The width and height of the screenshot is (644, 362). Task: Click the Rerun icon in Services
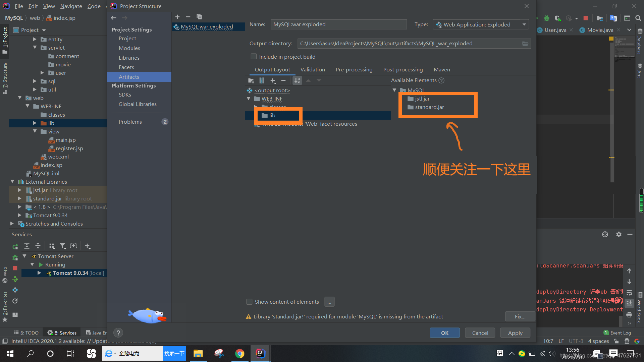15,247
